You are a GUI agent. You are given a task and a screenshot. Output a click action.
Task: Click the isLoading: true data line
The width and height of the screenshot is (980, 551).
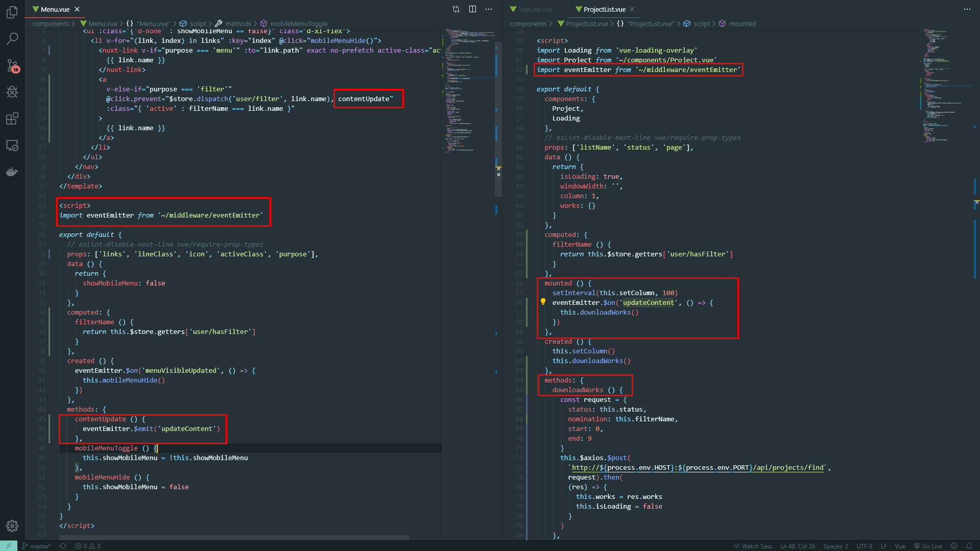[x=591, y=176]
